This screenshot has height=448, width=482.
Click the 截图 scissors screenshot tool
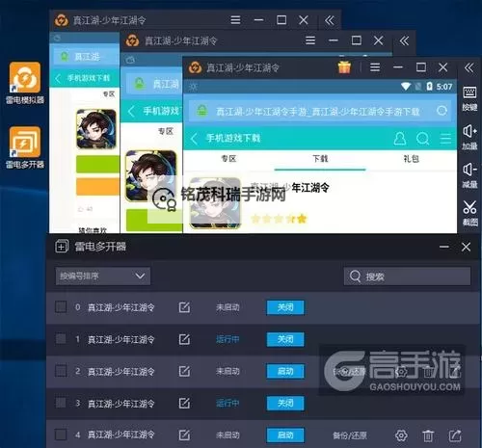point(469,213)
